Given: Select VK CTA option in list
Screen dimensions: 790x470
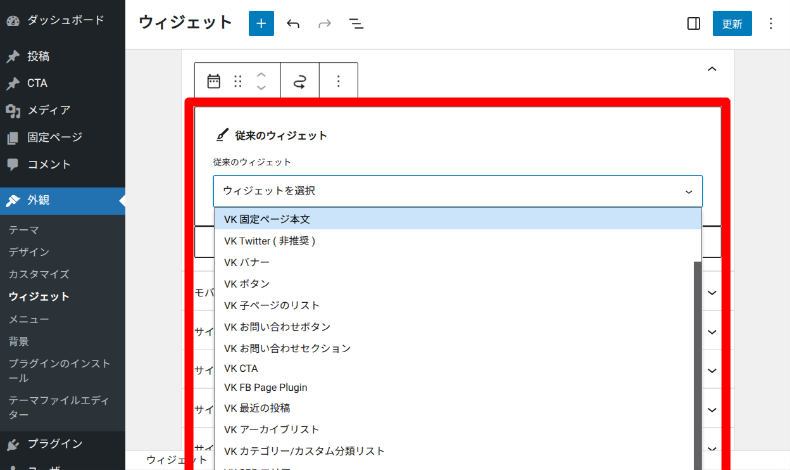Looking at the screenshot, I should (454, 368).
